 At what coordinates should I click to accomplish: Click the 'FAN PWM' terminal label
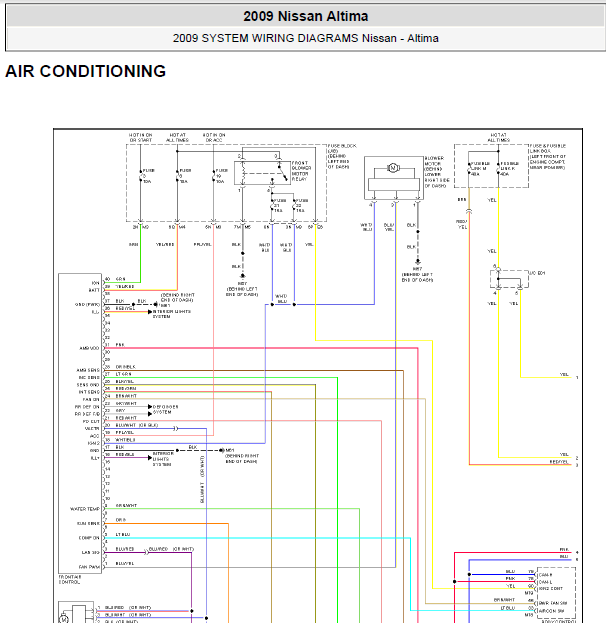click(x=89, y=567)
